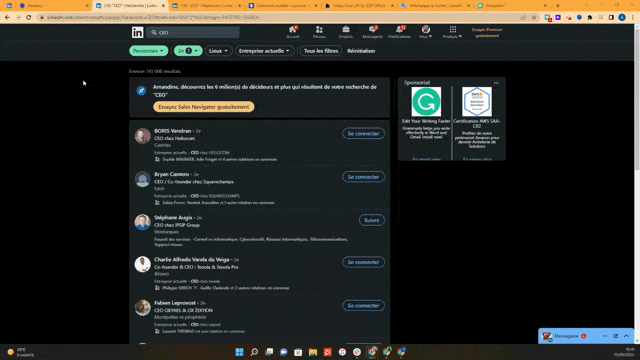Screen dimensions: 640x360
Task: Open the Grammarly sponsored ad logo
Action: click(426, 102)
